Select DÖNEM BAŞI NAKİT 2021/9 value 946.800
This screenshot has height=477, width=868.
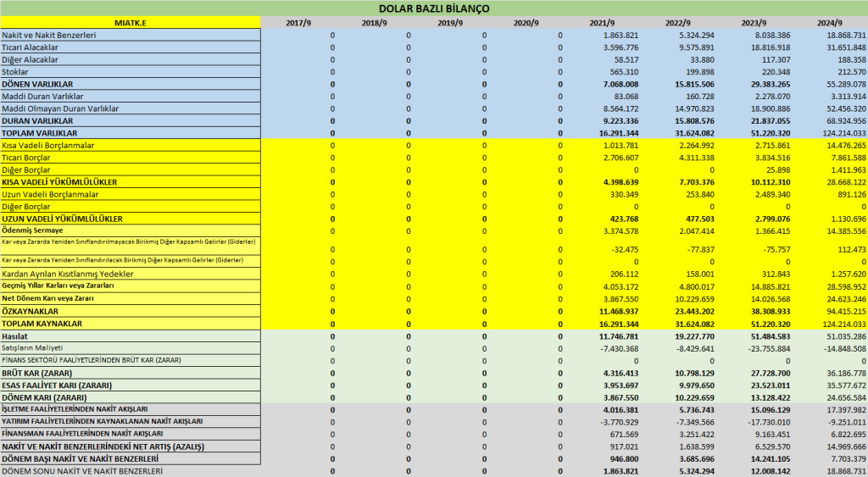click(624, 459)
